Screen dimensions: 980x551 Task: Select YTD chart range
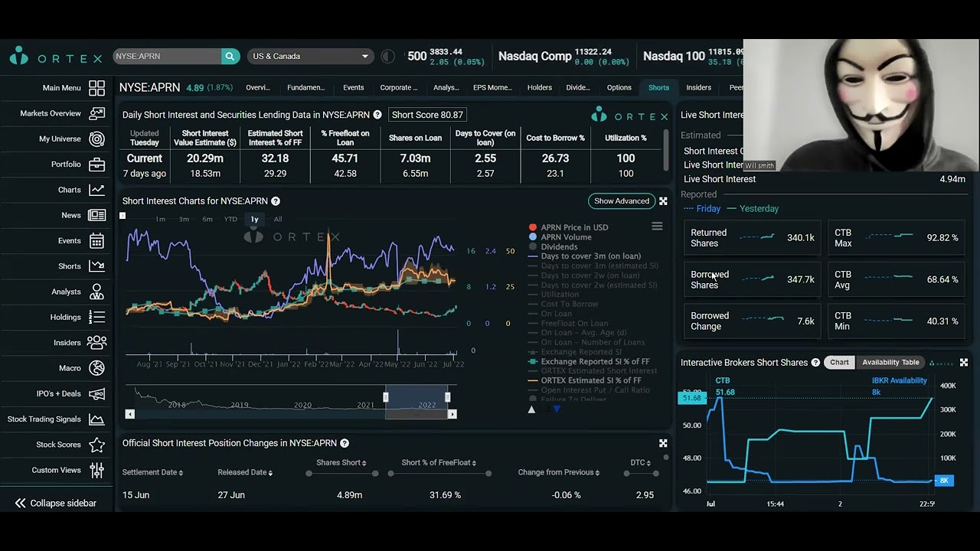point(230,220)
